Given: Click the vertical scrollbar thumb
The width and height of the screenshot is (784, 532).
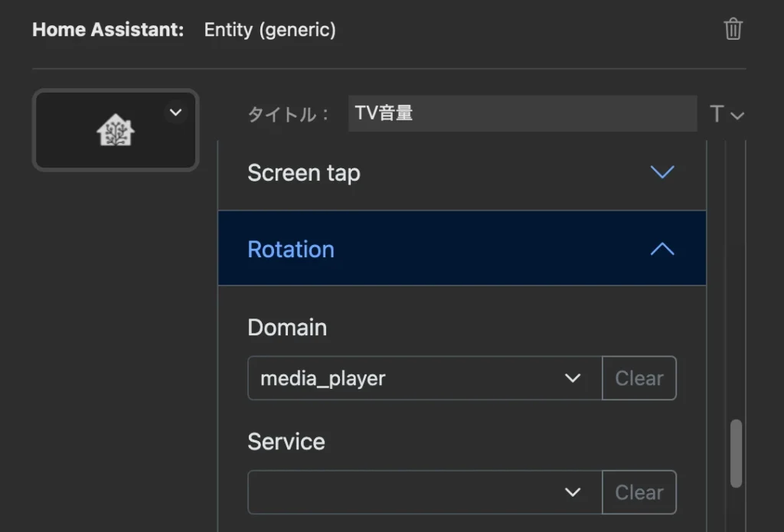Looking at the screenshot, I should 736,453.
